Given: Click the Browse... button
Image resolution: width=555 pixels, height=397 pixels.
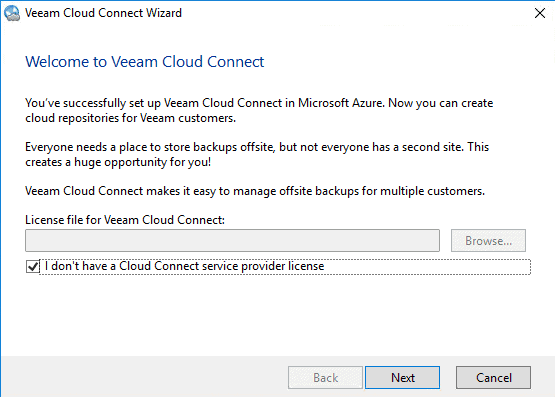Looking at the screenshot, I should (488, 241).
